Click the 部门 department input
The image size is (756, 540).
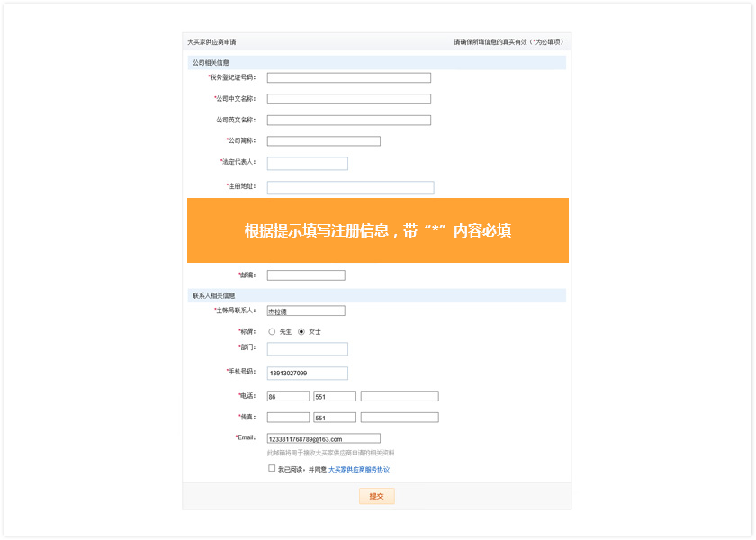click(x=307, y=348)
